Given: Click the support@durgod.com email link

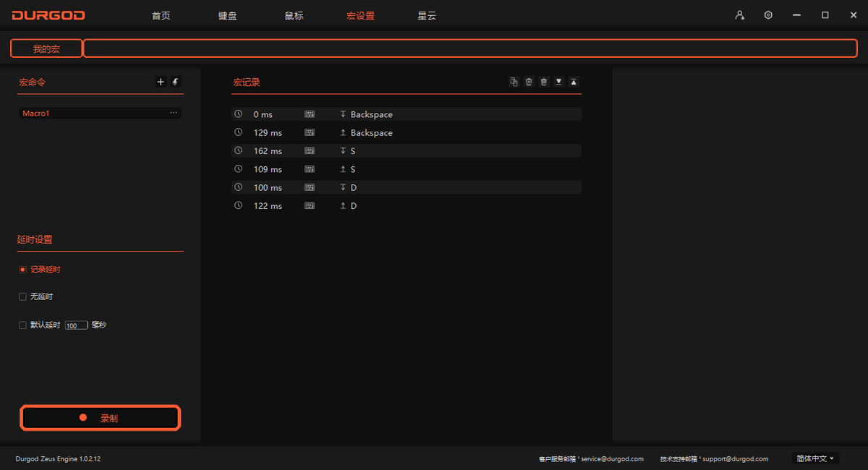Looking at the screenshot, I should click(x=735, y=458).
